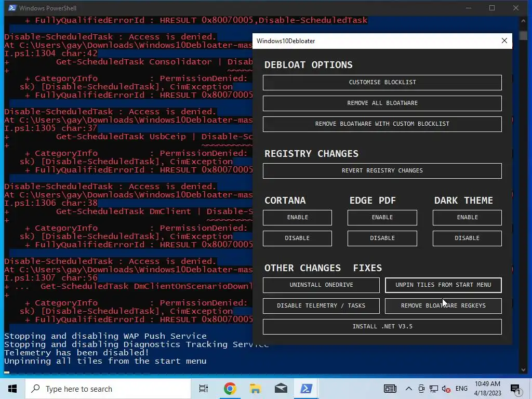
Task: Click Remove Bloatware Regkeys button
Action: (x=443, y=305)
